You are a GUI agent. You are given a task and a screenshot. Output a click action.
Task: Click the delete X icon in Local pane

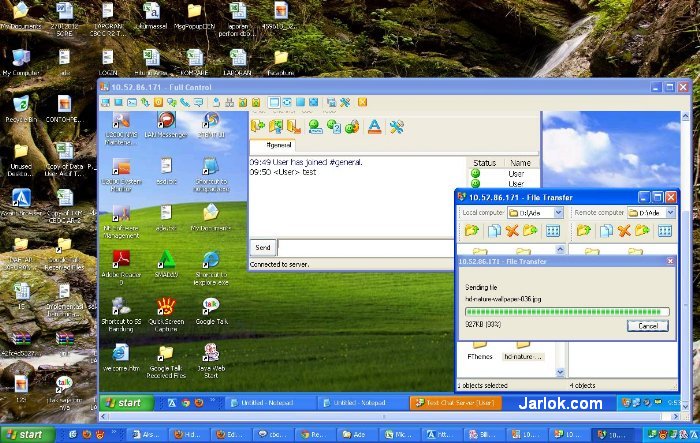[512, 231]
